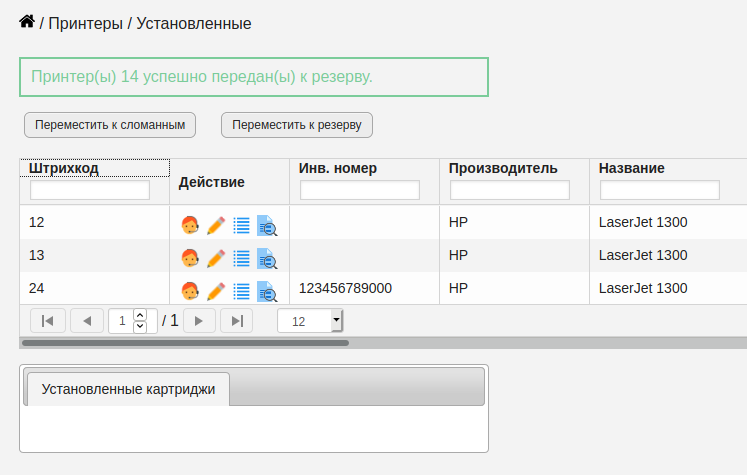
Task: Open rows-per-page dropdown showing 12
Action: pos(310,321)
